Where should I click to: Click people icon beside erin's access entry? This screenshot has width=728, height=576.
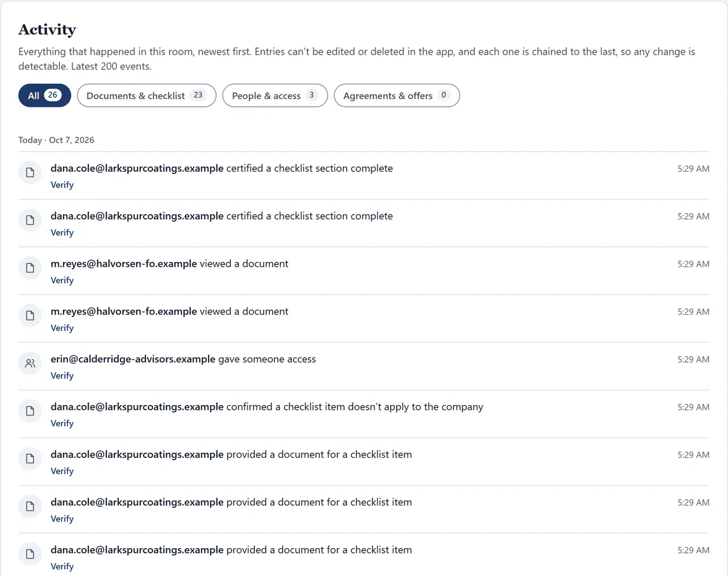coord(30,364)
